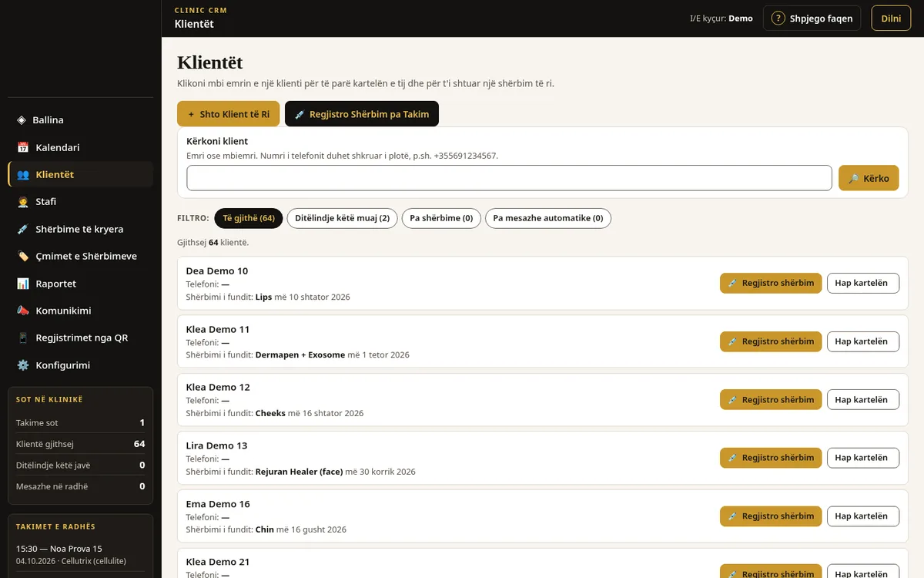Click Regjistro Shërbim pa Takim button

[x=362, y=114]
